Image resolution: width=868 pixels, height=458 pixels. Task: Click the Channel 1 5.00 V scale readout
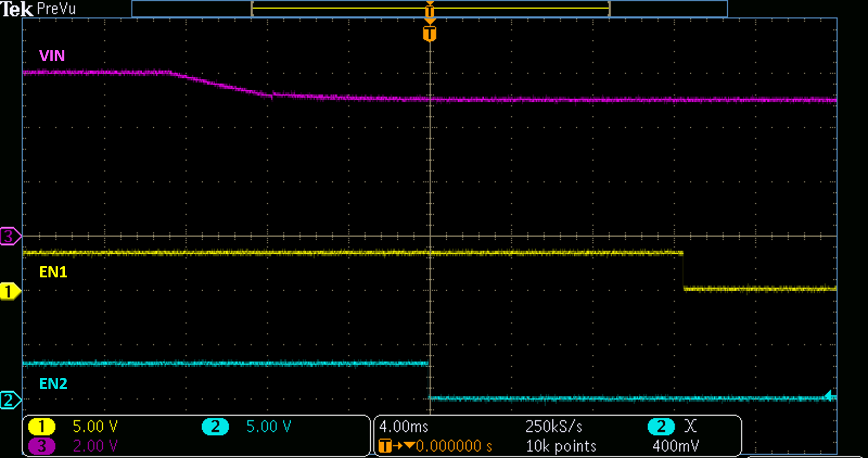(95, 427)
